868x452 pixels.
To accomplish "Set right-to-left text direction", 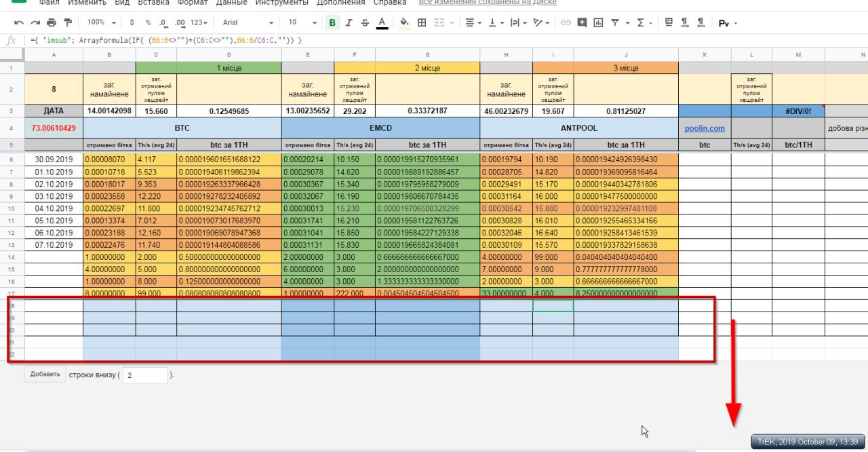I will tap(701, 22).
